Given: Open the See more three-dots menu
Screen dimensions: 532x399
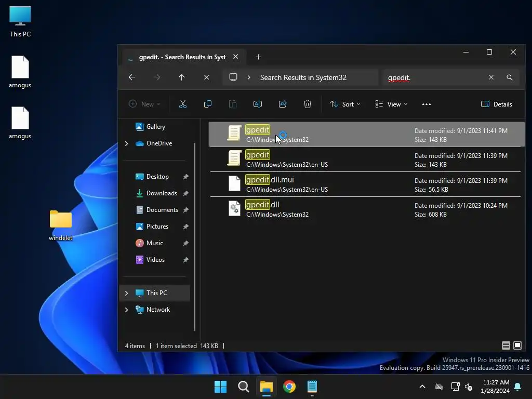Looking at the screenshot, I should pos(427,104).
